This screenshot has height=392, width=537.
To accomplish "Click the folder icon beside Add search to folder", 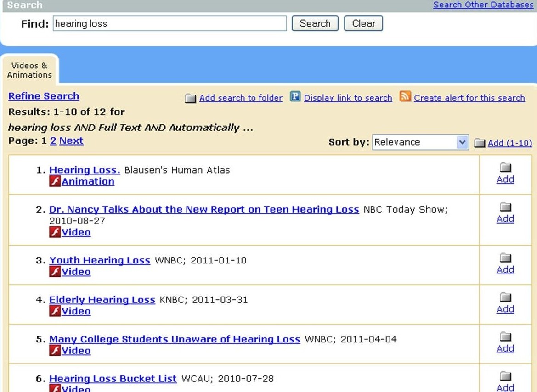I will [190, 98].
